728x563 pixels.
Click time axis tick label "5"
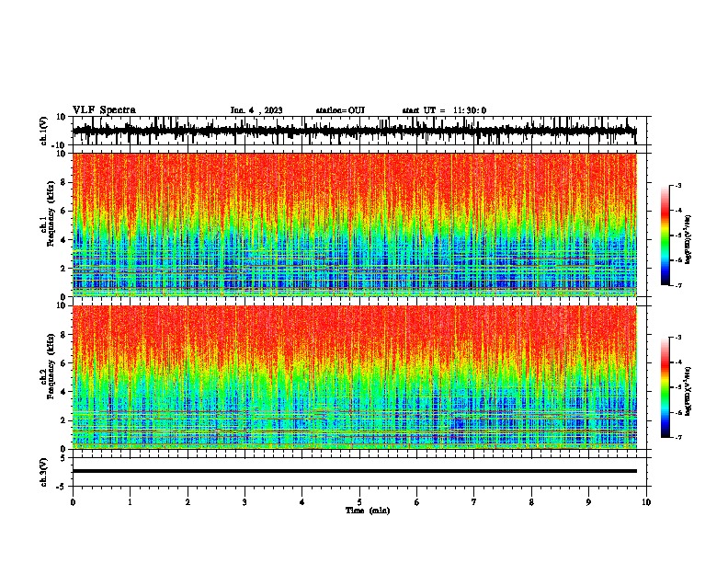point(359,502)
